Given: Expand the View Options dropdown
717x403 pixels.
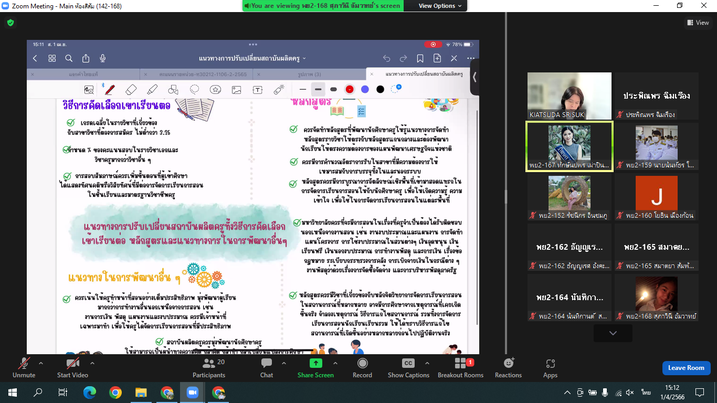Looking at the screenshot, I should pos(440,6).
